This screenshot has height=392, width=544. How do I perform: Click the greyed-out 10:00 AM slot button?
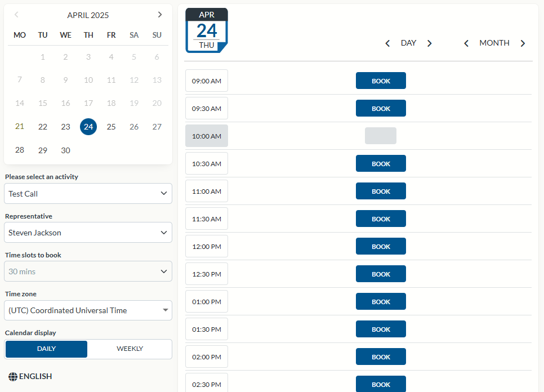point(381,136)
